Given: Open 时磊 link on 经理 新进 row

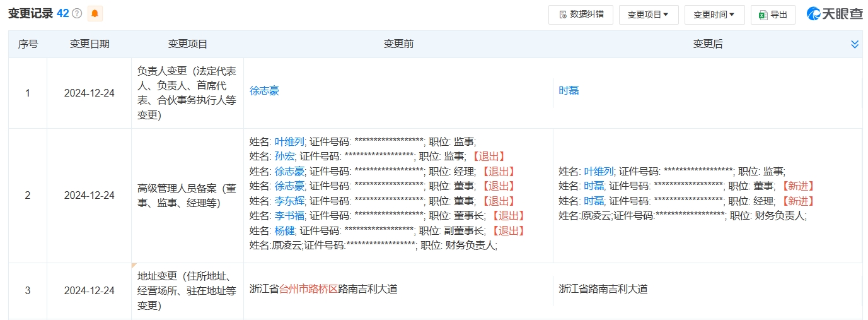Looking at the screenshot, I should [594, 201].
